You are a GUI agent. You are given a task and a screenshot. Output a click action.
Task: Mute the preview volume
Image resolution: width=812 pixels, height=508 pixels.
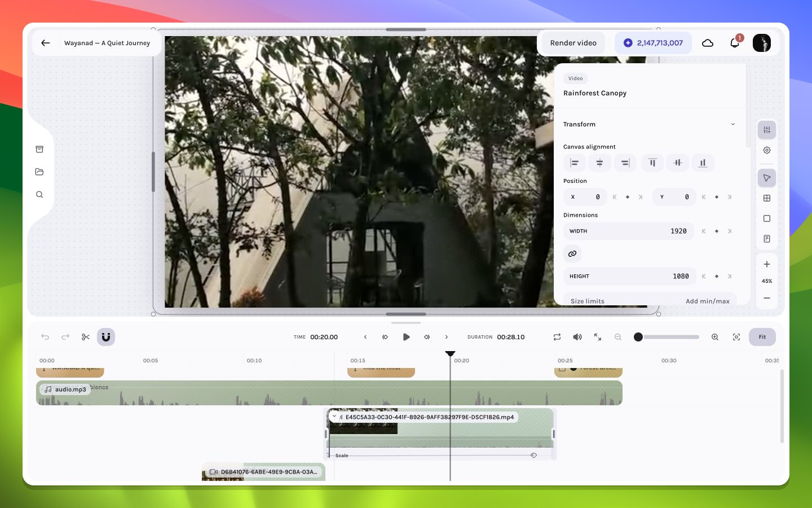(577, 337)
